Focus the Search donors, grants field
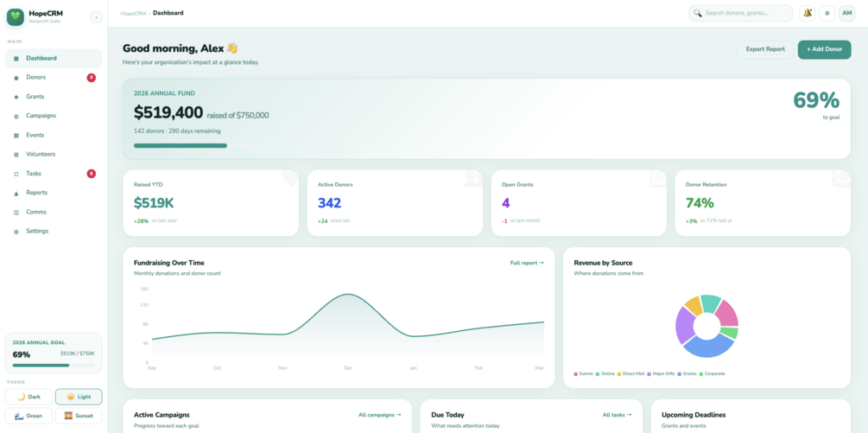The image size is (868, 433). (x=741, y=13)
